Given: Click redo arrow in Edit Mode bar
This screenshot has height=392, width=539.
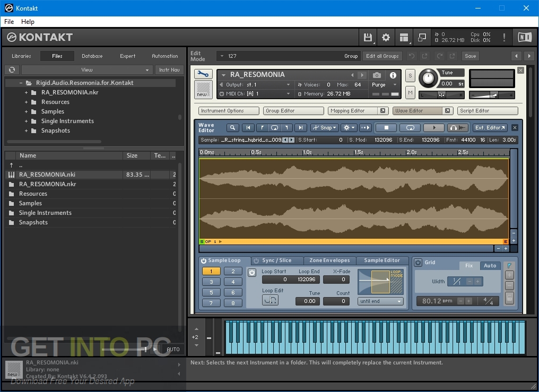Looking at the screenshot, I should click(x=440, y=56).
